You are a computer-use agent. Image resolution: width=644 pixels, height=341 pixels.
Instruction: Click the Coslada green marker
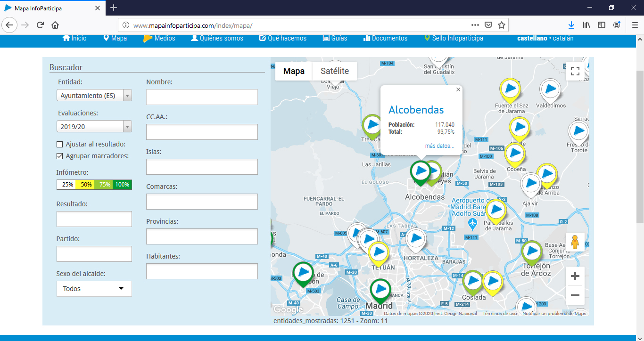tap(473, 283)
